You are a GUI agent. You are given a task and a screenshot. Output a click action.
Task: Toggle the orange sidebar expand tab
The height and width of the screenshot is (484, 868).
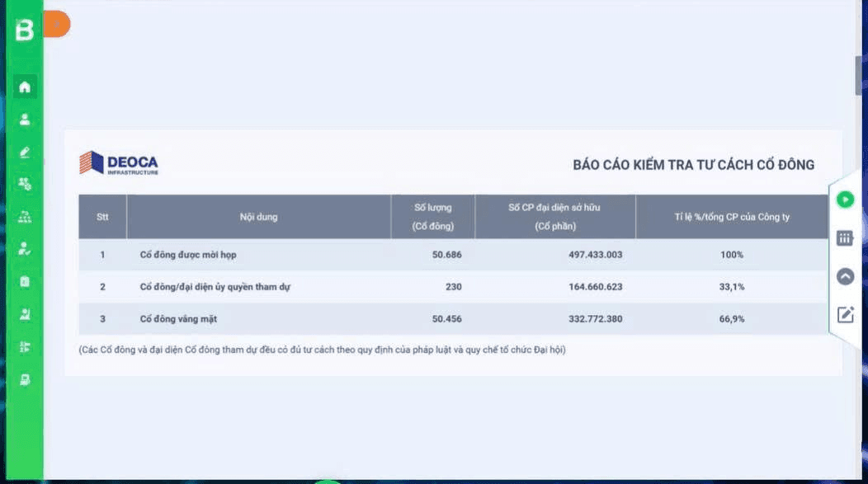point(56,25)
